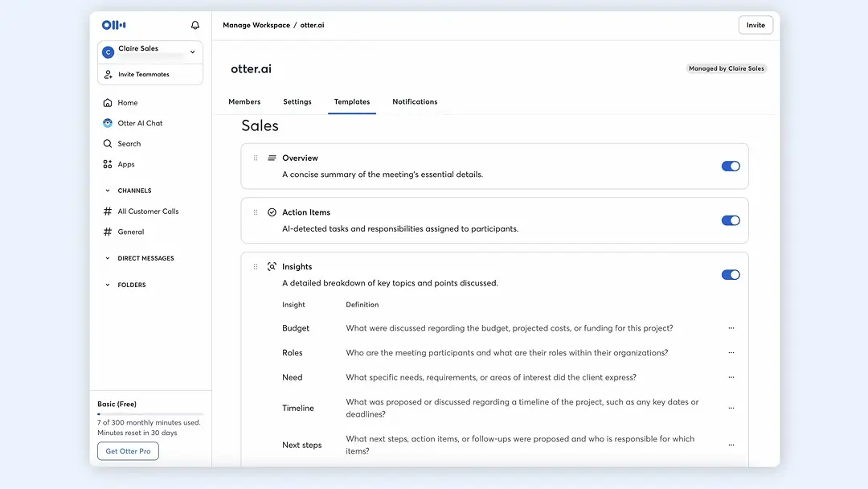Screen dimensions: 868x489
Task: Click the otter.ai breadcrumb item
Action: point(312,25)
